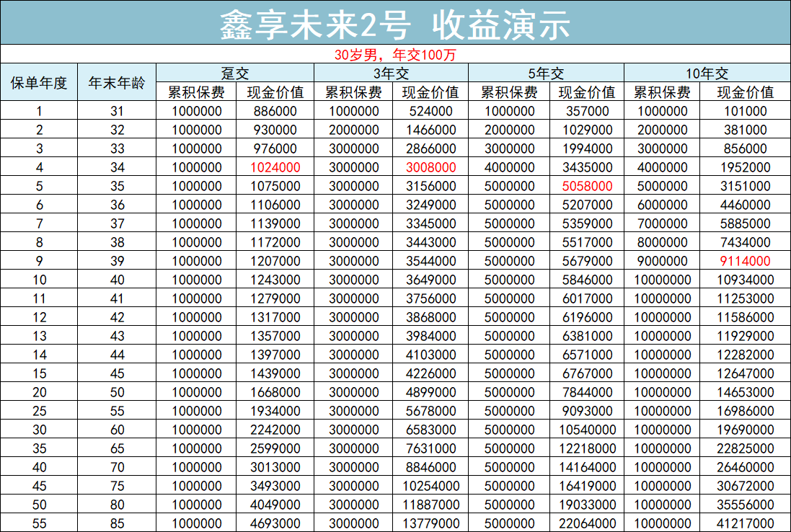This screenshot has width=791, height=532.
Task: Click the value 10934000
Action: point(745,280)
